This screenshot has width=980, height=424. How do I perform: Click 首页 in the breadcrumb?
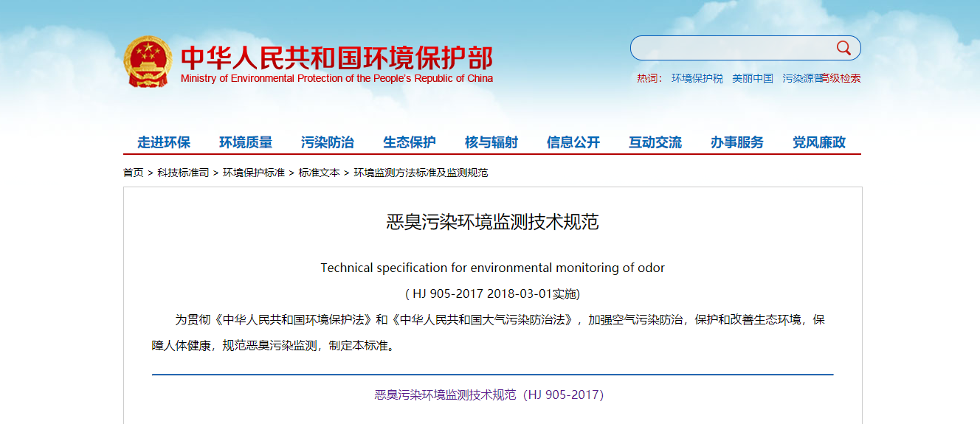[x=134, y=173]
